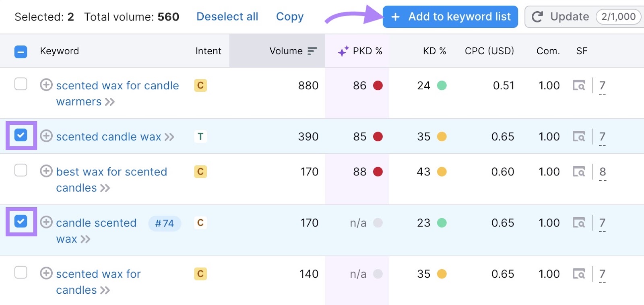Open keyword link scented wax for candles
The width and height of the screenshot is (644, 305).
pos(98,282)
